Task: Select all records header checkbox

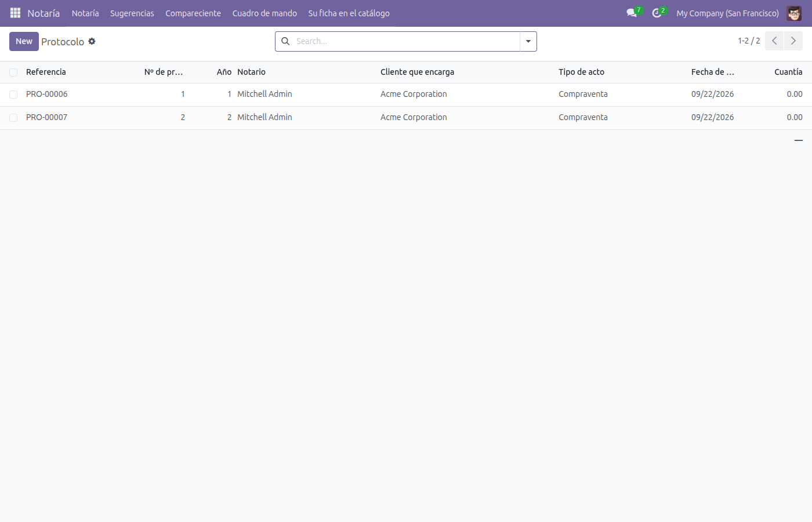Action: tap(13, 72)
